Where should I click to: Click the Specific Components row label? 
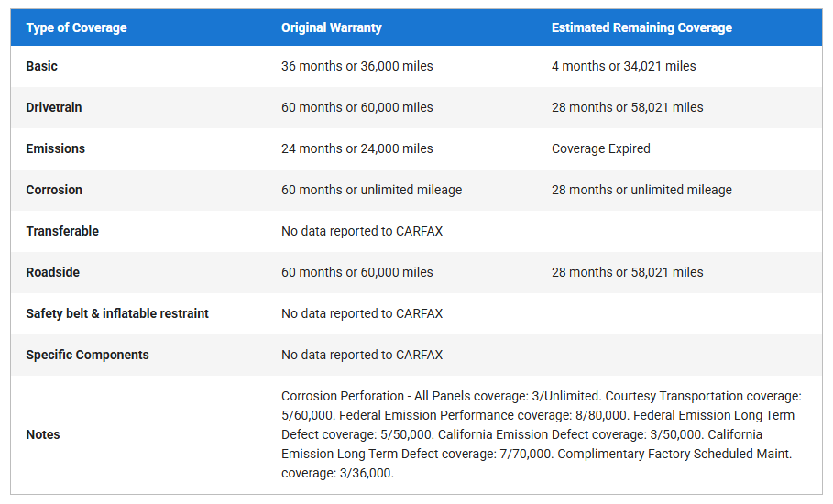87,355
